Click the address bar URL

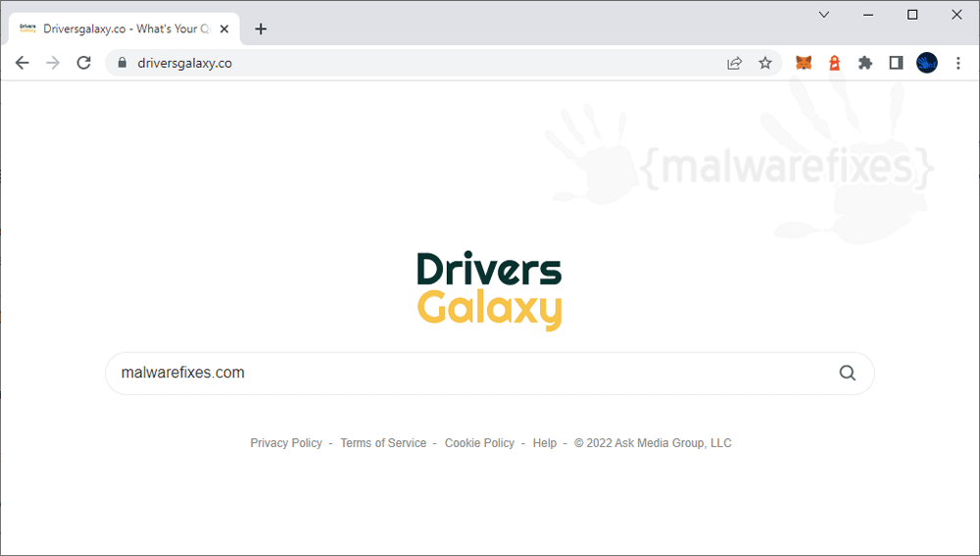click(184, 63)
